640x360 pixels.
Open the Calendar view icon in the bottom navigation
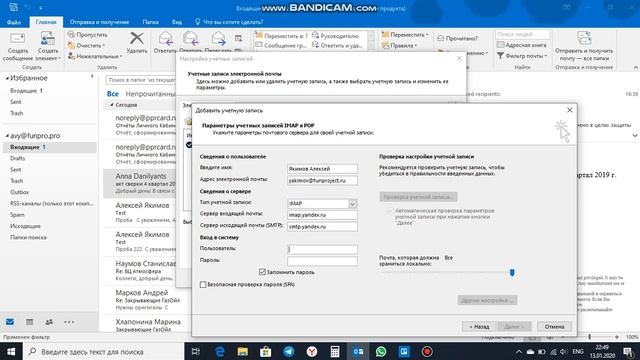[x=29, y=322]
